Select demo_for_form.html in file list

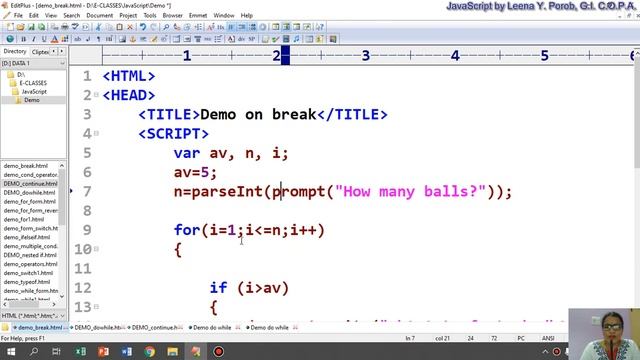tap(30, 202)
